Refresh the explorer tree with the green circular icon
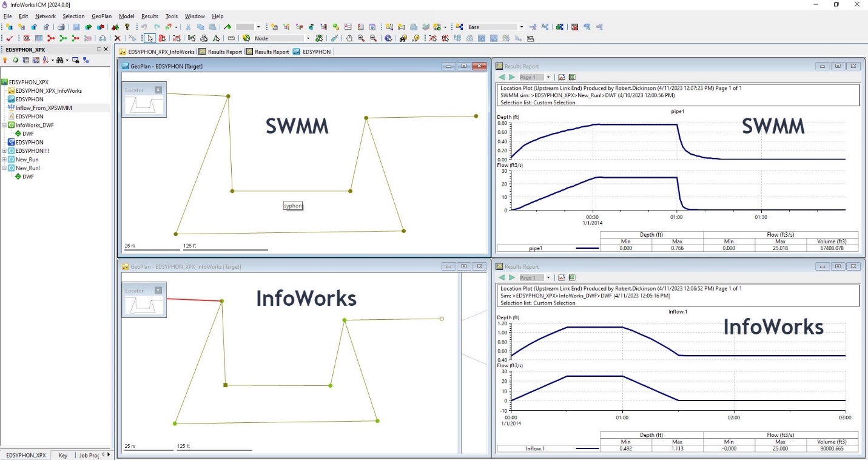Image resolution: width=868 pixels, height=460 pixels. tap(16, 60)
